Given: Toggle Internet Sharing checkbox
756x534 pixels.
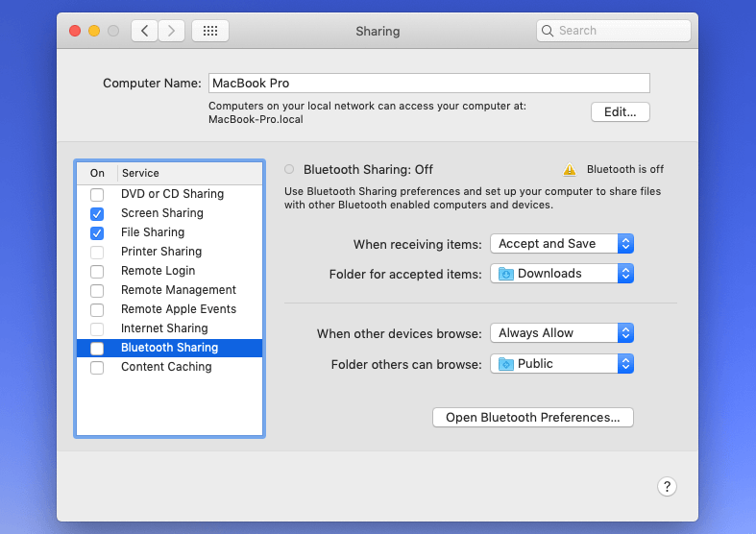Looking at the screenshot, I should coord(97,329).
